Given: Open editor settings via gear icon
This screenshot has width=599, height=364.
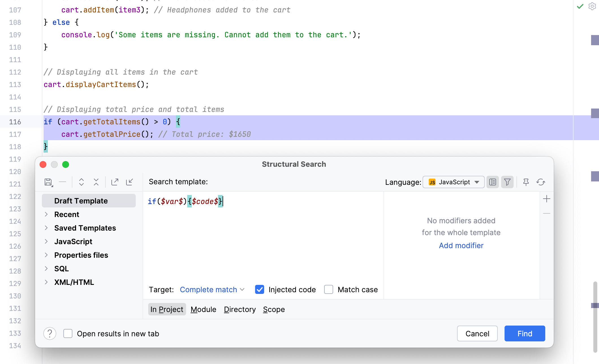Looking at the screenshot, I should pyautogui.click(x=592, y=7).
